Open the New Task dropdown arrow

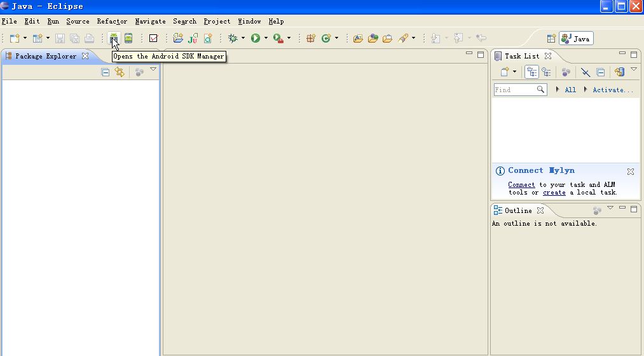[x=514, y=72]
